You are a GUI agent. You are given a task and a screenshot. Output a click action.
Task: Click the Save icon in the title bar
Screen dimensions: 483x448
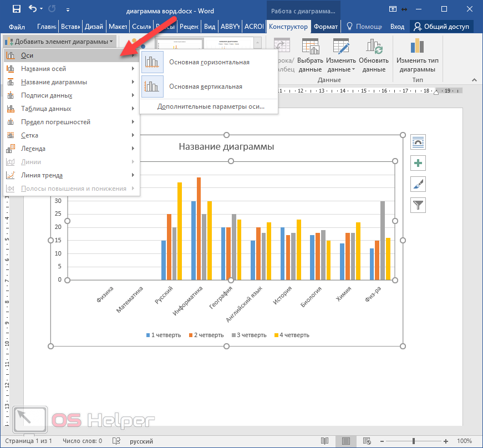point(16,9)
